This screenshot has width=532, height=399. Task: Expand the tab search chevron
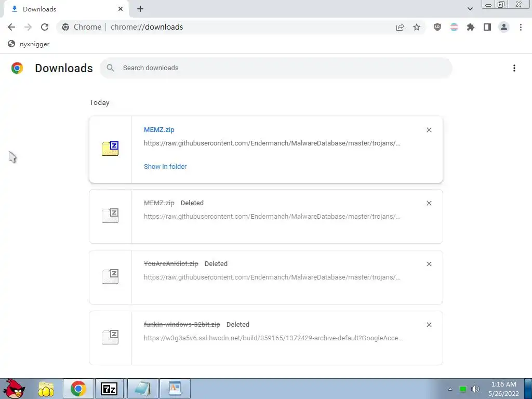coord(470,9)
